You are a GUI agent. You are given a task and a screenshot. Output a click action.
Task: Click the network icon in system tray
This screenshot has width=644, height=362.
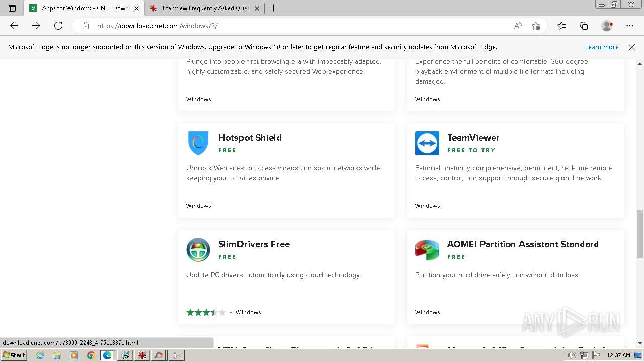[584, 355]
